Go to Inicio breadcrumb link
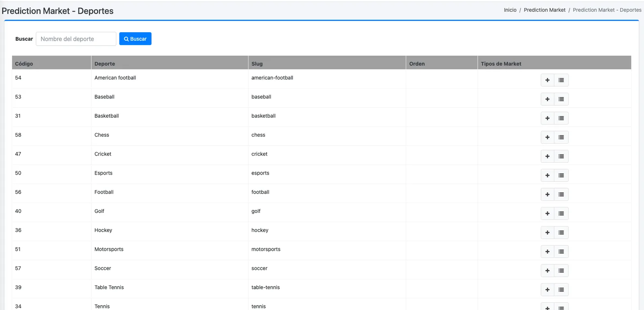Viewport: 644px width, 310px height. click(510, 10)
